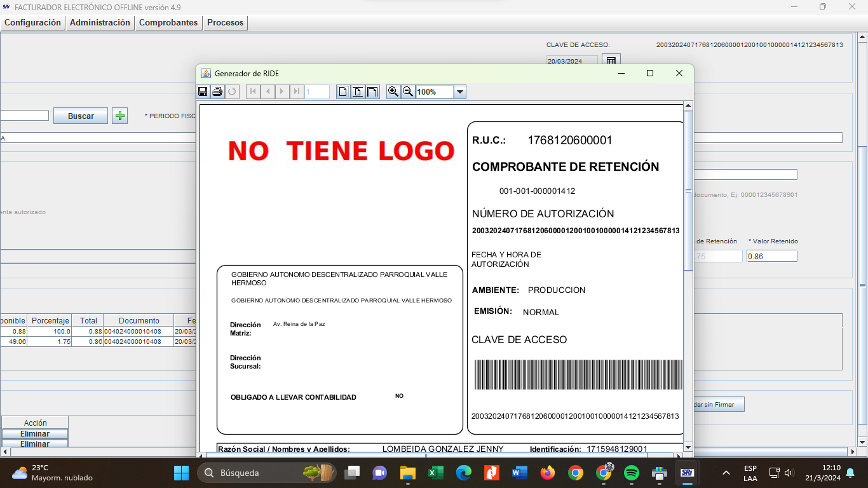Toggle fit page view in the RIDE toolbar
The height and width of the screenshot is (488, 868).
tap(358, 92)
